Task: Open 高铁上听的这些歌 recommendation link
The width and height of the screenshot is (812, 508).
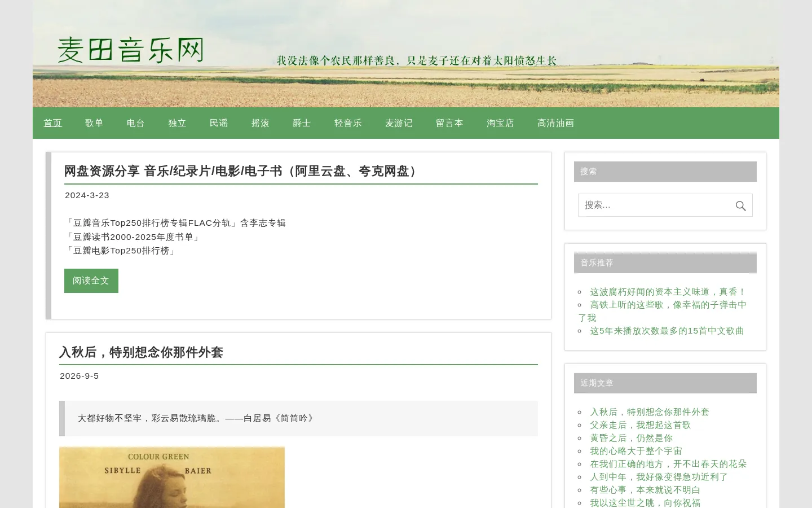Action: pyautogui.click(x=663, y=311)
